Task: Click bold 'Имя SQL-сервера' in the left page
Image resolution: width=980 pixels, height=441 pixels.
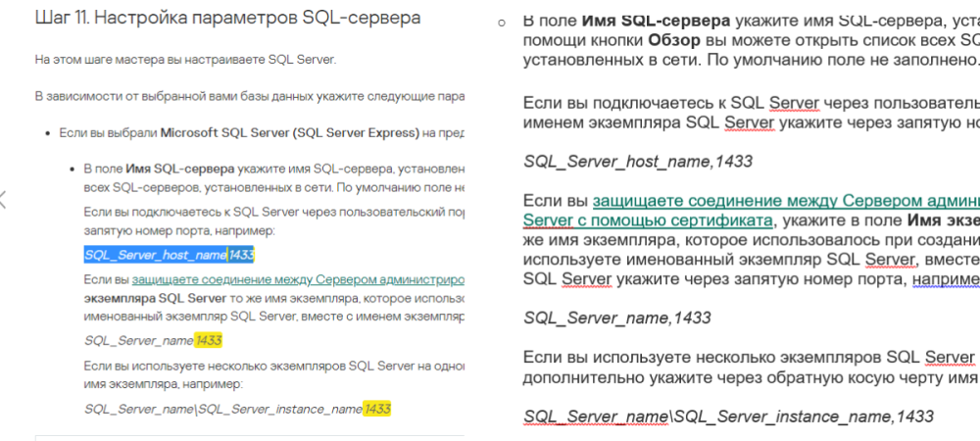Action: click(x=180, y=169)
